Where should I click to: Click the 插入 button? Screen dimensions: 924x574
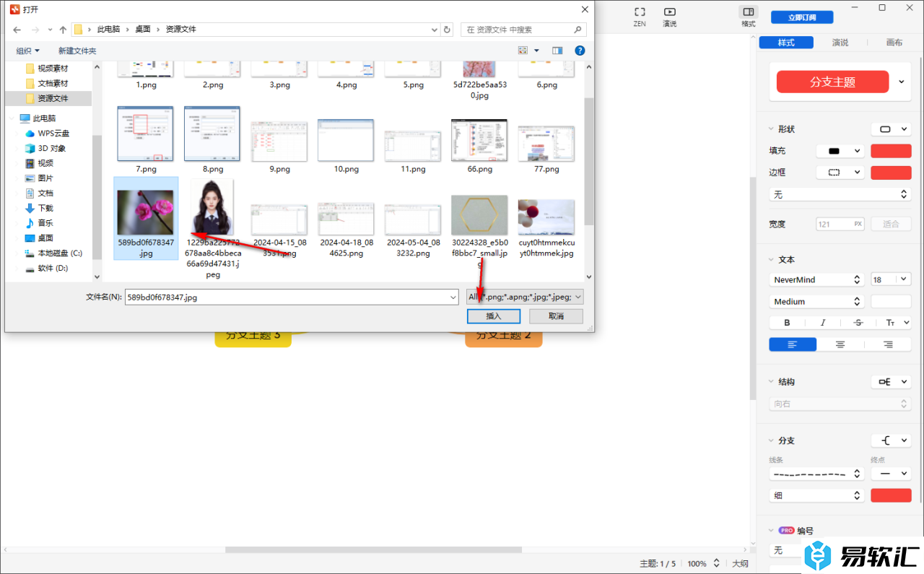(494, 316)
